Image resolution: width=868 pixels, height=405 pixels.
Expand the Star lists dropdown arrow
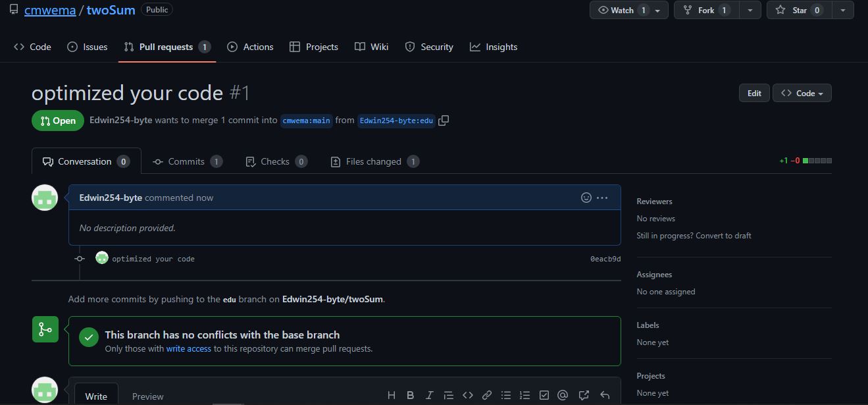click(x=843, y=10)
